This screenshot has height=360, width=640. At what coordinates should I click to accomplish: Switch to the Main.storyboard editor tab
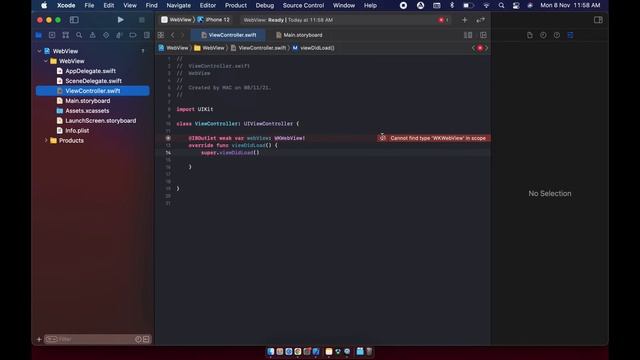(x=299, y=35)
